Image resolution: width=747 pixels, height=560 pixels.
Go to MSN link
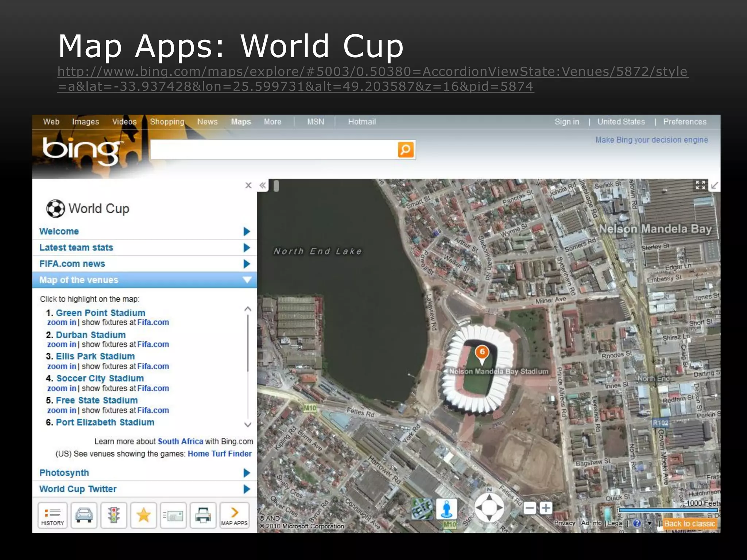click(316, 122)
